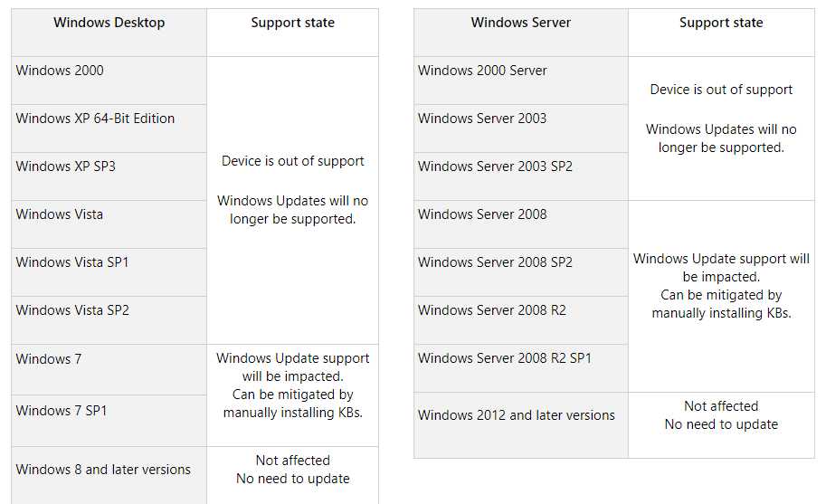Select the Windows 2000 Server cell
This screenshot has height=504, width=826.
tap(482, 71)
